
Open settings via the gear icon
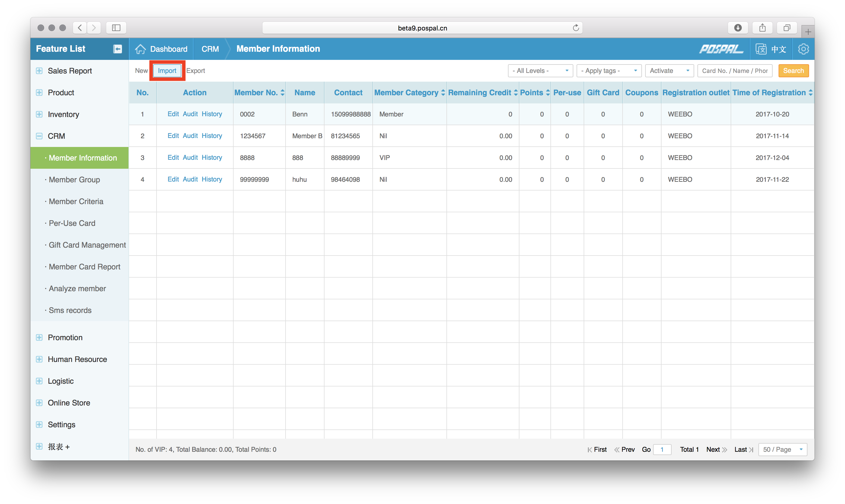coord(803,49)
